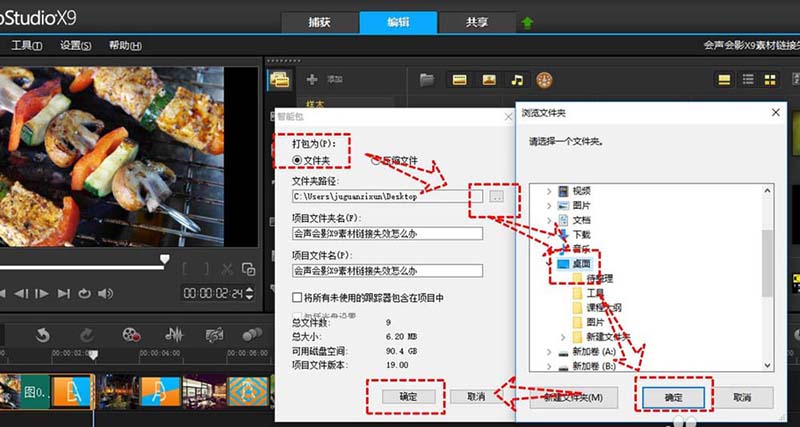
Task: Expand the 新加卷 (A:) drive chevron
Action: click(549, 352)
